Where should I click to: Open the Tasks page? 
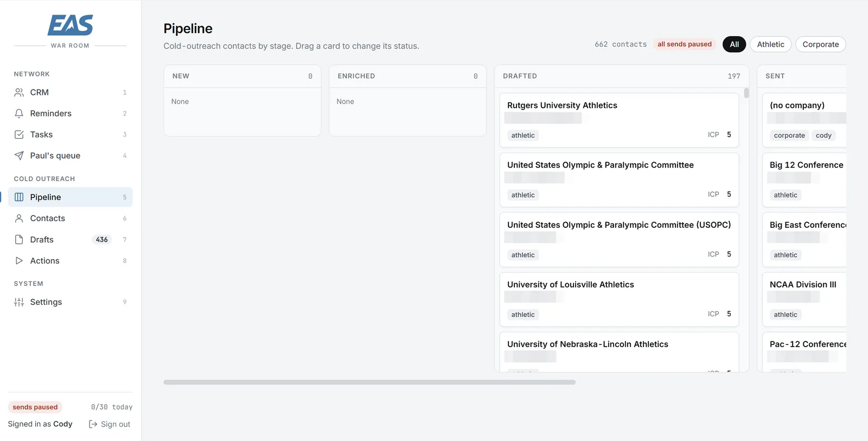[70, 135]
